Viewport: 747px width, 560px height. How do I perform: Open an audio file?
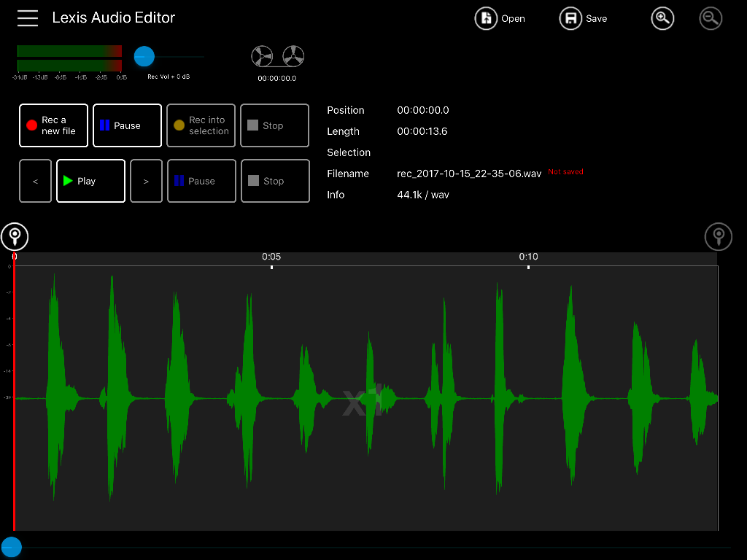500,18
